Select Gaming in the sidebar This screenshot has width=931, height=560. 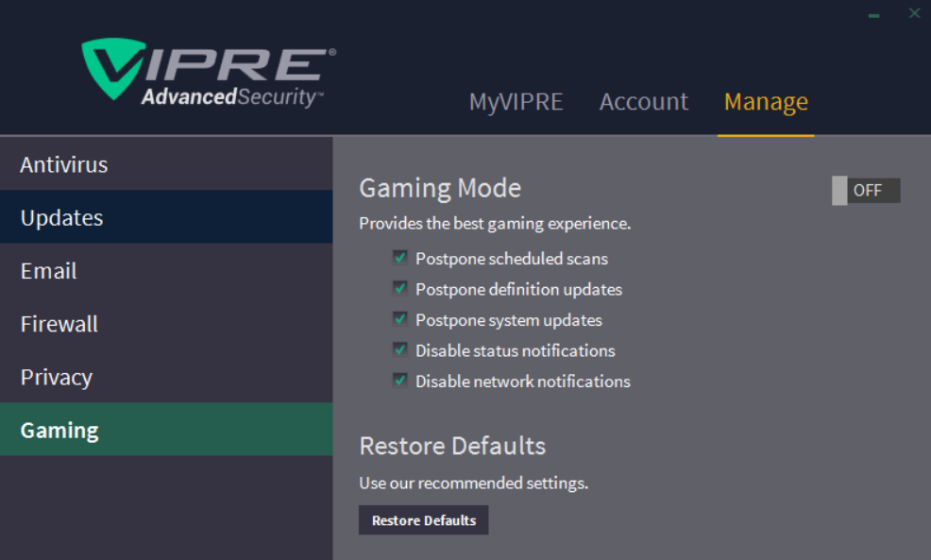point(166,430)
